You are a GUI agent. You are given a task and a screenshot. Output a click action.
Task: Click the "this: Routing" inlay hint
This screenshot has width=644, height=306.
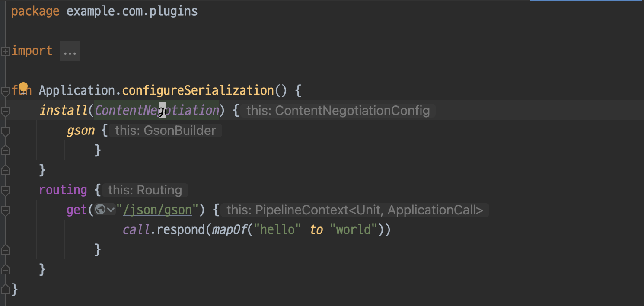tap(145, 190)
